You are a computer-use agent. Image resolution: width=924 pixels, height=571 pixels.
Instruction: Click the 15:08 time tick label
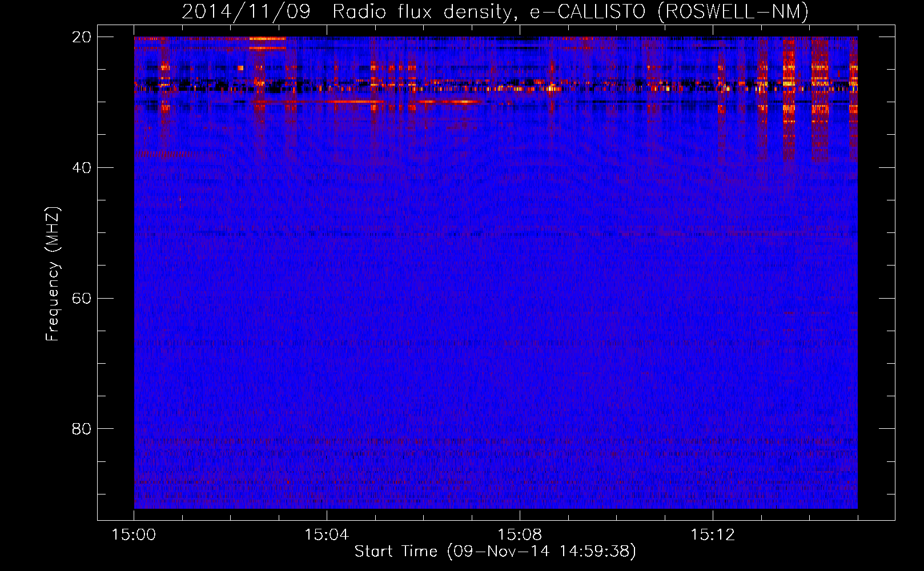(x=520, y=535)
